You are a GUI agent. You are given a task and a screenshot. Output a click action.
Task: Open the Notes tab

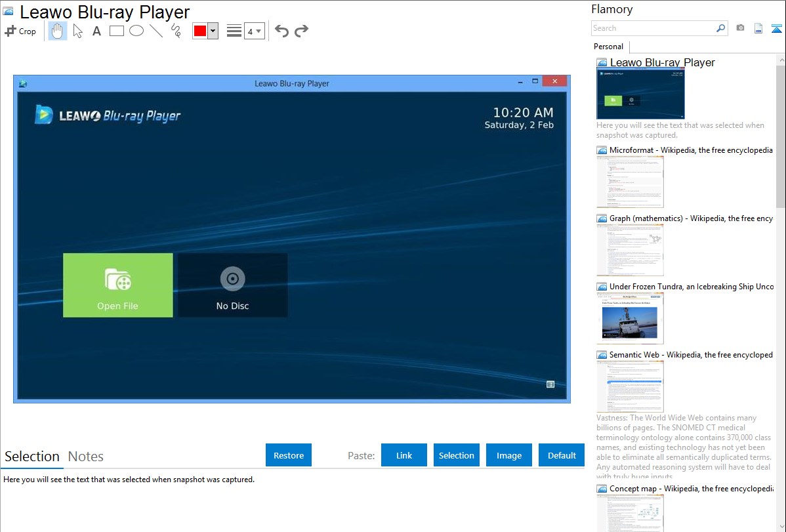pyautogui.click(x=86, y=457)
